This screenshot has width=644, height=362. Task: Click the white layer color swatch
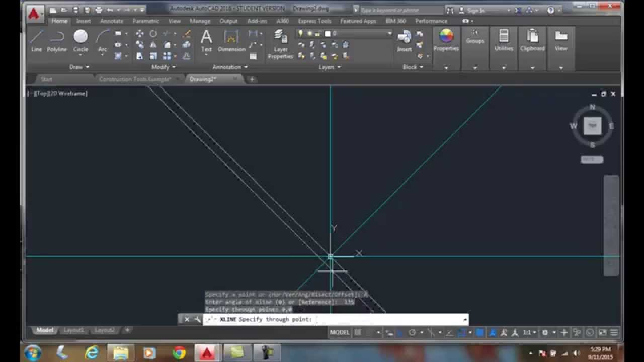(x=328, y=34)
